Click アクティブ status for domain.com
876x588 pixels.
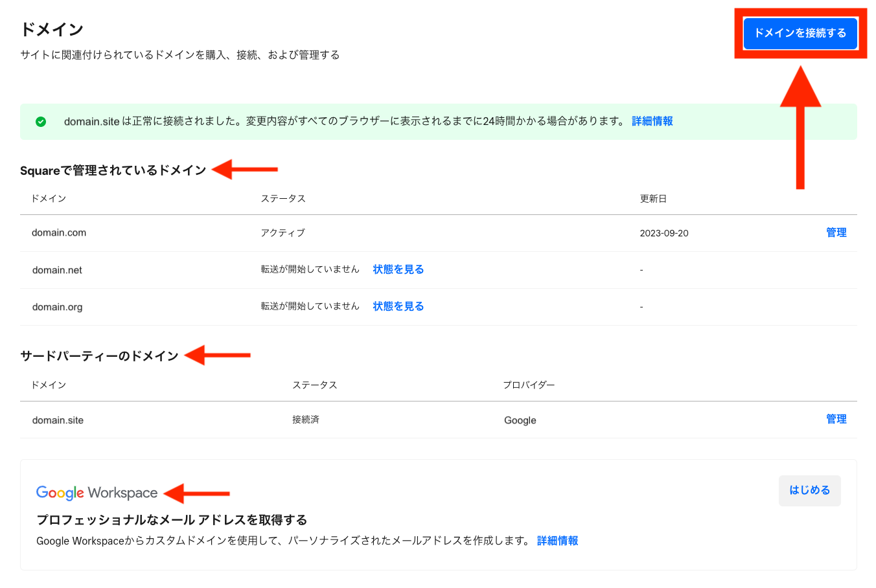282,233
